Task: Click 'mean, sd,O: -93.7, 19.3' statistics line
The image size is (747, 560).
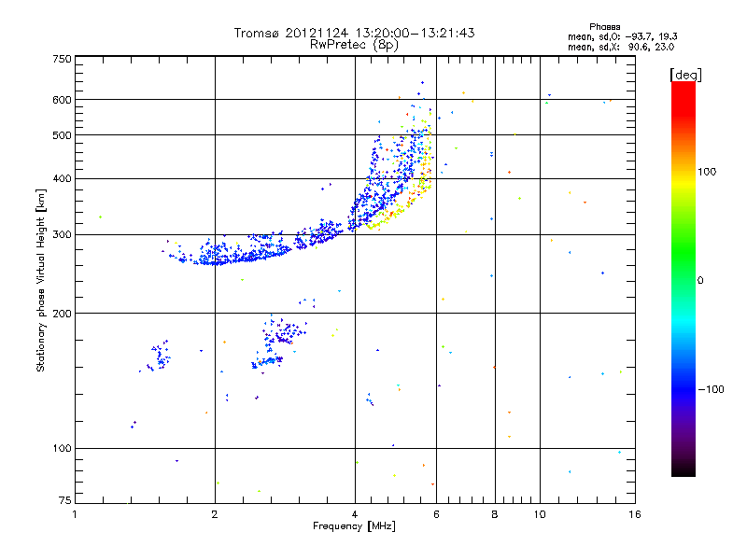Action: point(622,36)
